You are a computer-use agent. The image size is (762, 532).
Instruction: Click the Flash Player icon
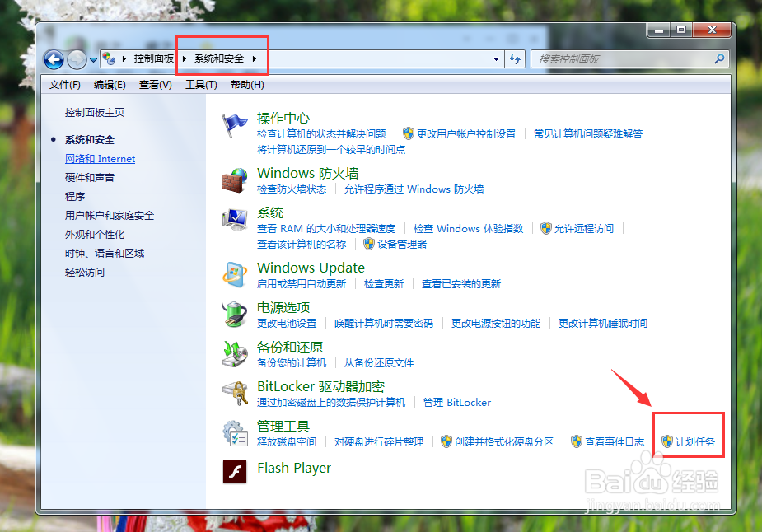[x=235, y=471]
